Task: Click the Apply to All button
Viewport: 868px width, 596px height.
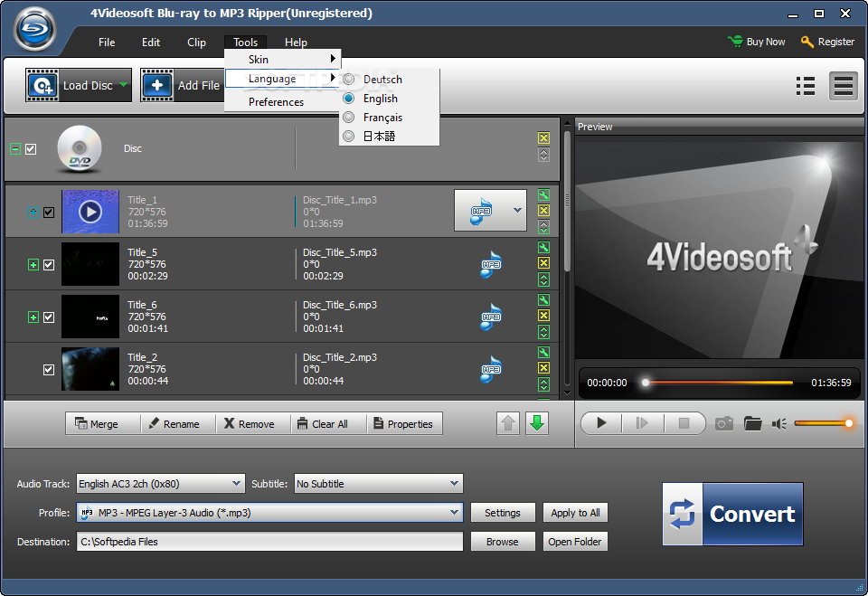Action: 575,513
